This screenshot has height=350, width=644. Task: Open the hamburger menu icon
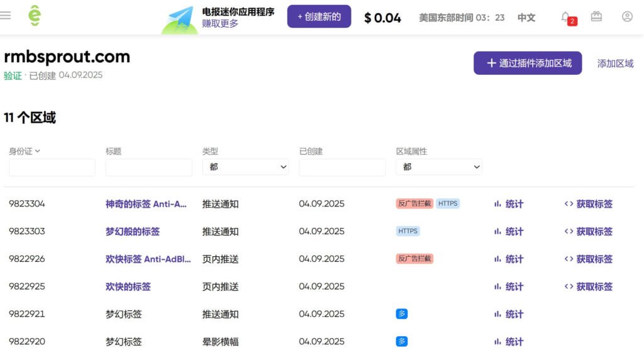coord(6,16)
